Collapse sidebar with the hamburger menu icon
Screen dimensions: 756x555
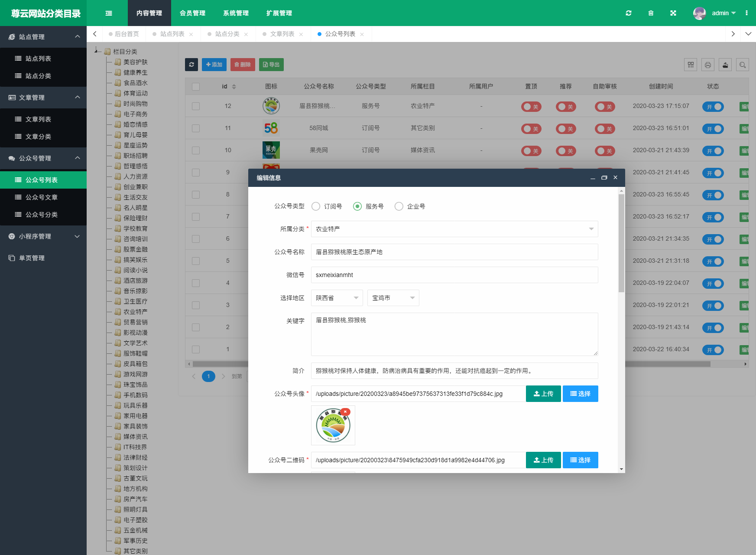click(109, 13)
